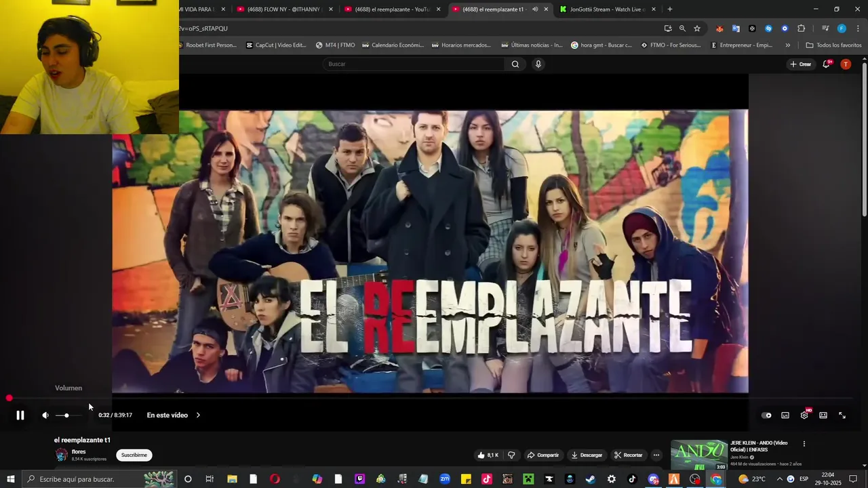Screen dimensions: 868x488
Task: Click the red video progress bar scrubber
Action: [x=9, y=399]
